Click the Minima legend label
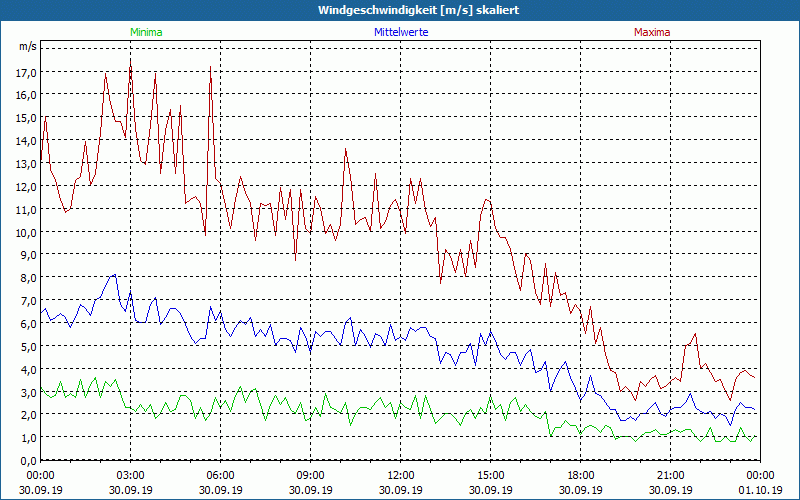The width and height of the screenshot is (800, 500). pyautogui.click(x=146, y=32)
